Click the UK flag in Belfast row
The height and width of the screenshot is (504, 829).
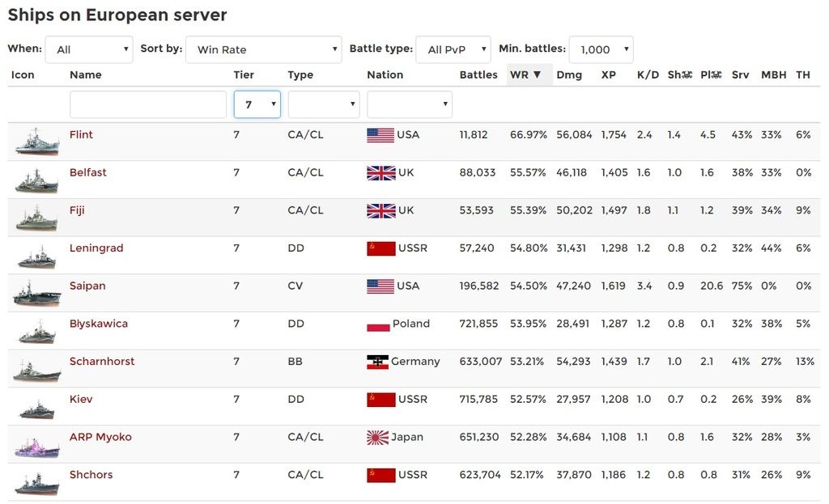pos(380,173)
